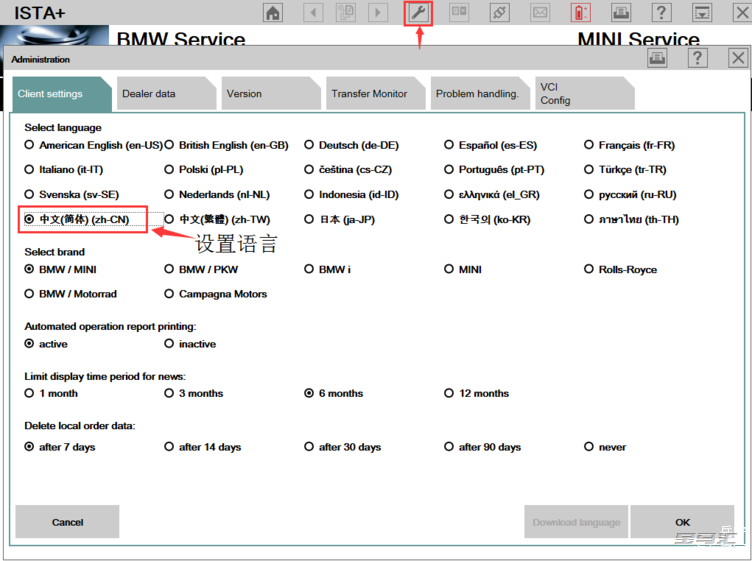Screen dimensions: 752x561
Task: Select Thai (th-TH) language
Action: (632, 220)
